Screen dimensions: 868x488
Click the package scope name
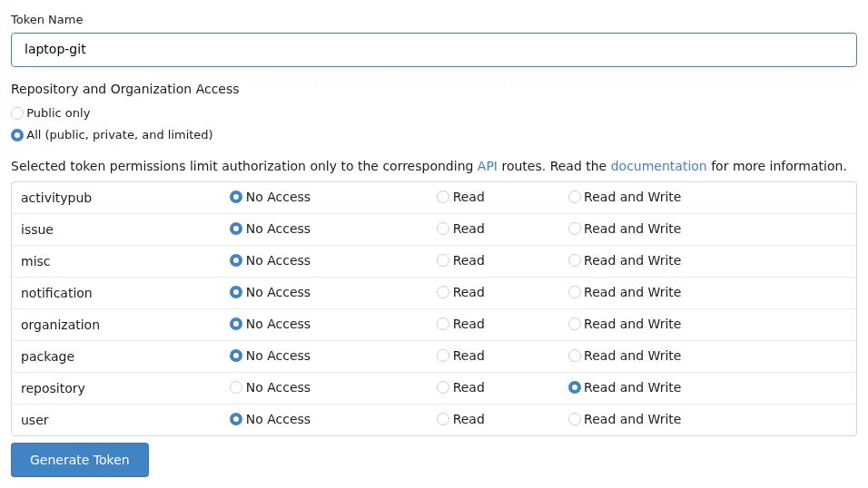(47, 356)
